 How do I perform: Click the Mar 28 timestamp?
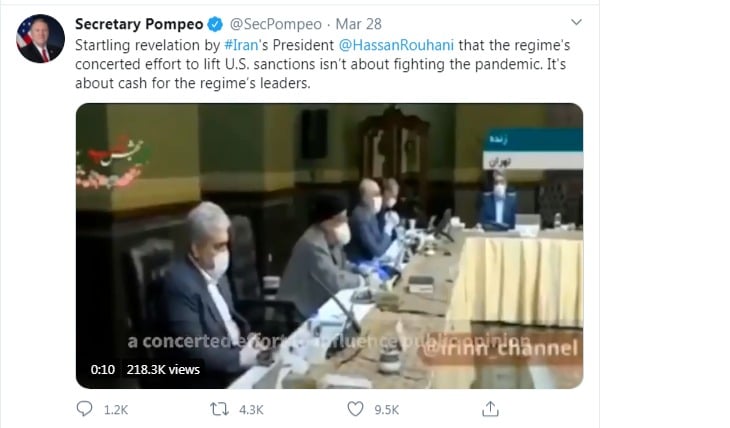coord(358,24)
